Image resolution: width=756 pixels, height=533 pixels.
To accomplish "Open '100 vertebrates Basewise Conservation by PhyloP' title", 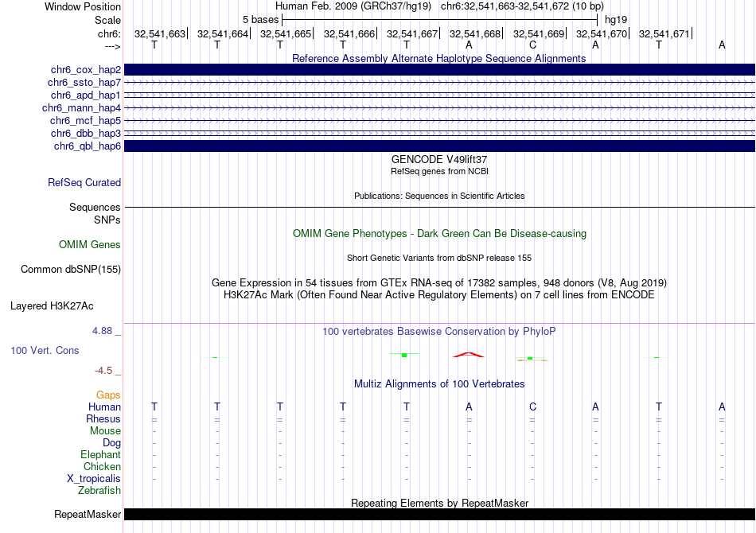I will click(x=439, y=332).
